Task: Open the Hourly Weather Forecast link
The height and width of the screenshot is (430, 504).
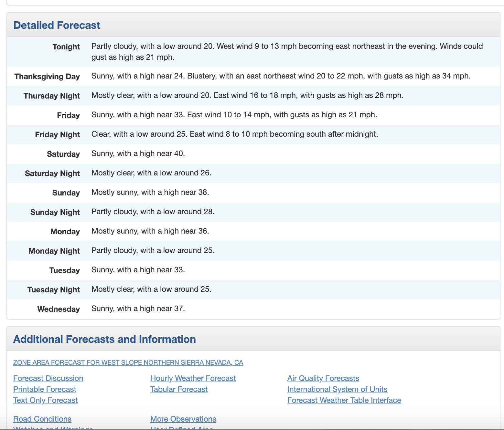Action: 193,378
